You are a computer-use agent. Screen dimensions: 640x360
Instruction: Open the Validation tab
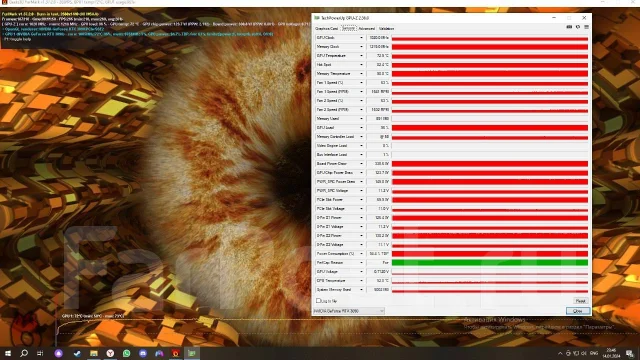coord(387,29)
